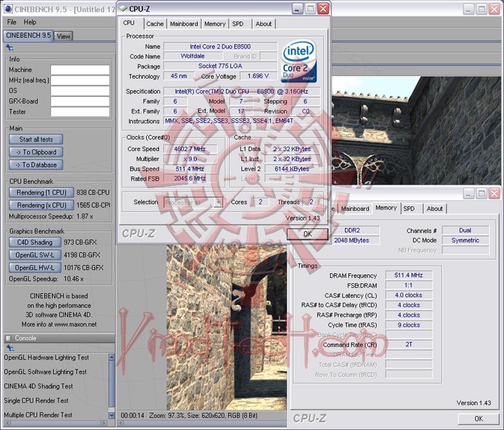The image size is (504, 430).
Task: Run Rendering (1 CPU) benchmark
Action: (42, 193)
